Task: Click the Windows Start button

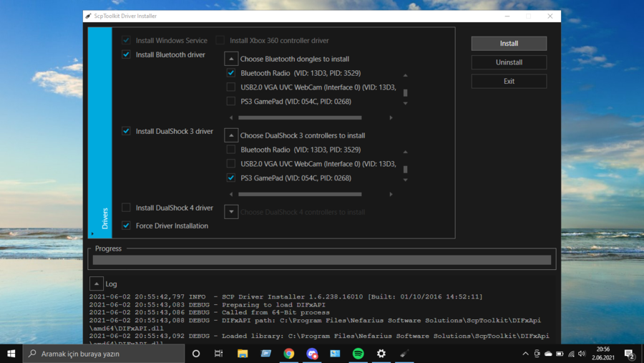Action: pos(11,354)
